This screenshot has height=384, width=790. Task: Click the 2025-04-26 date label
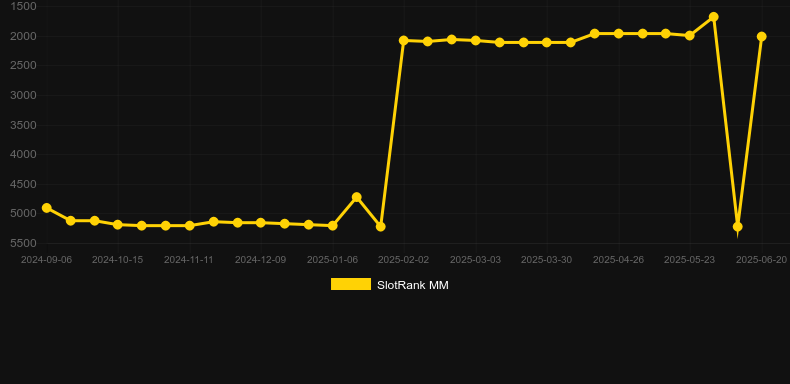(618, 260)
